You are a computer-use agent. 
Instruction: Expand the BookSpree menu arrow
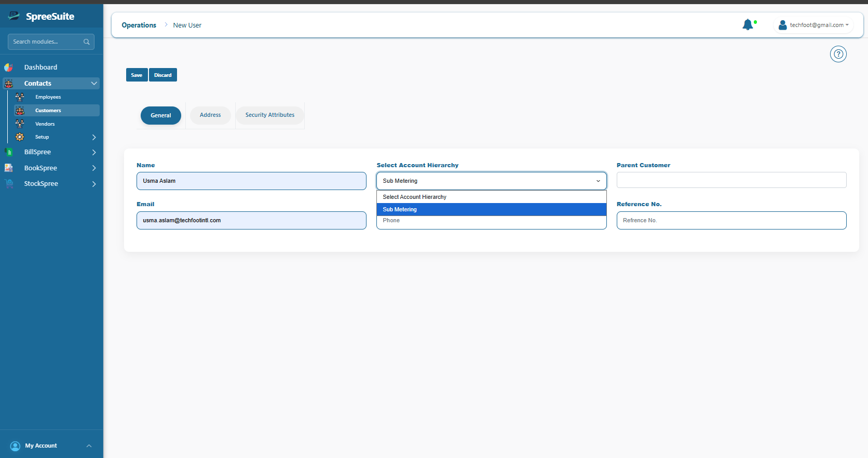(94, 168)
